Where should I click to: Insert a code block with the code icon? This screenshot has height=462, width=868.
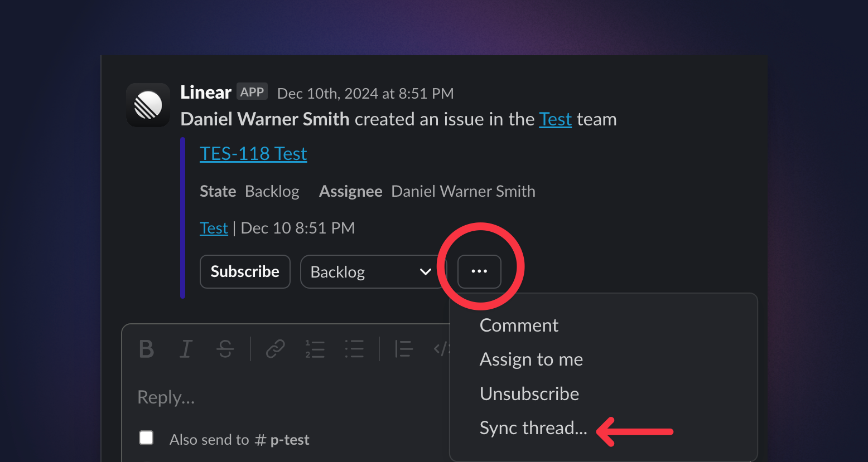coord(441,349)
